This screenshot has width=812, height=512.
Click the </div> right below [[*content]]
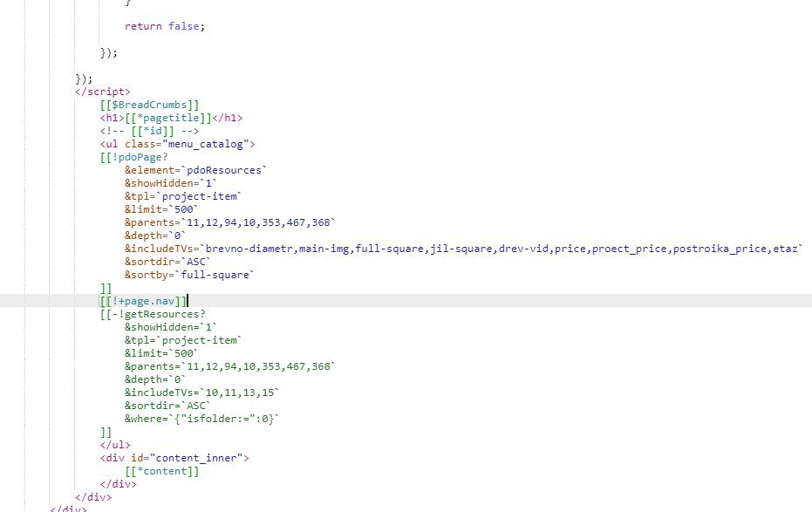pos(118,485)
